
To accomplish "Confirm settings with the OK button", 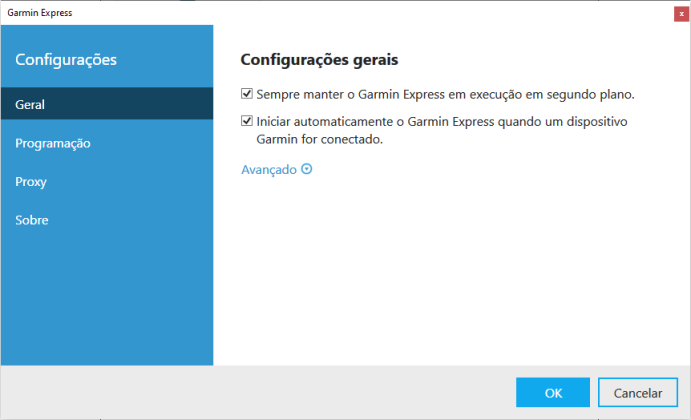I will pos(553,392).
